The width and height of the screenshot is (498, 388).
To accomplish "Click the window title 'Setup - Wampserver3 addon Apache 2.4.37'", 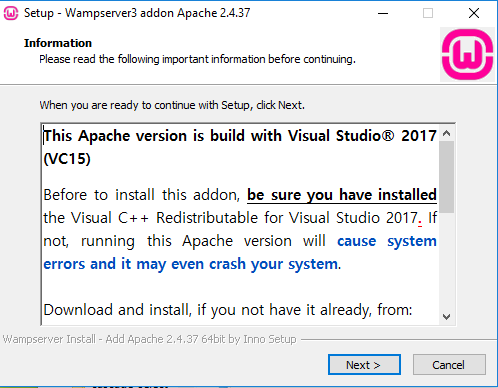I will click(x=137, y=13).
